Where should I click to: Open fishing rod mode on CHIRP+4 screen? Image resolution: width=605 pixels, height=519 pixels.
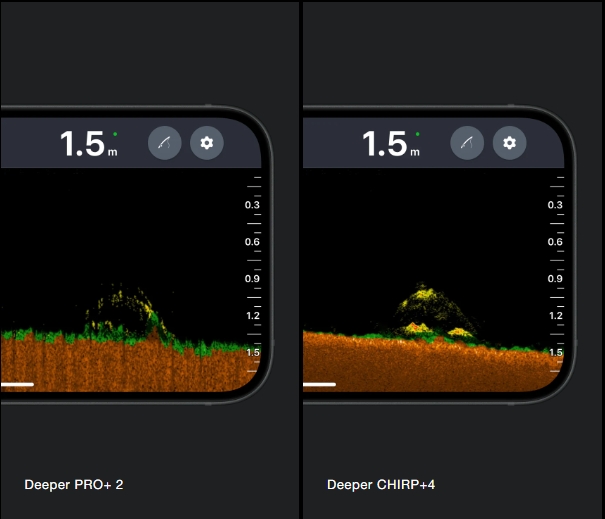click(x=467, y=143)
